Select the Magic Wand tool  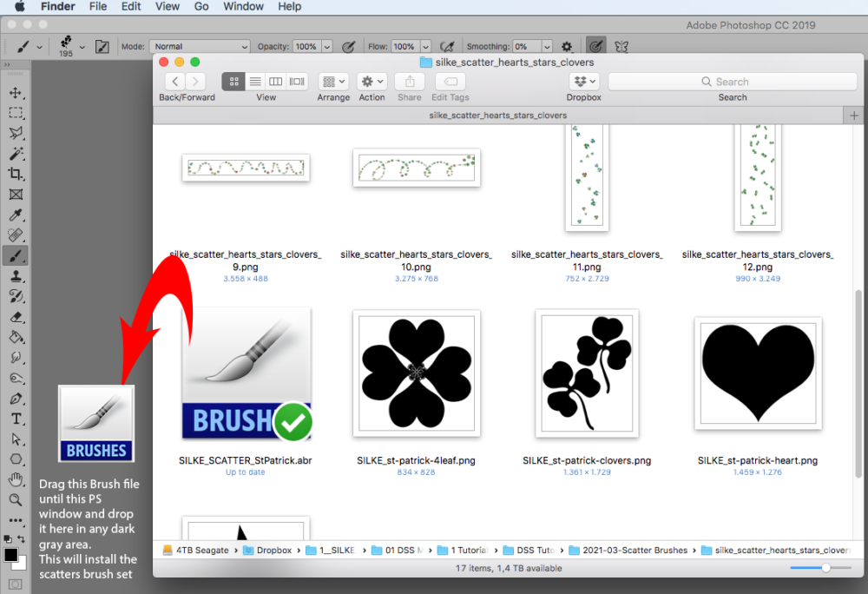point(16,154)
